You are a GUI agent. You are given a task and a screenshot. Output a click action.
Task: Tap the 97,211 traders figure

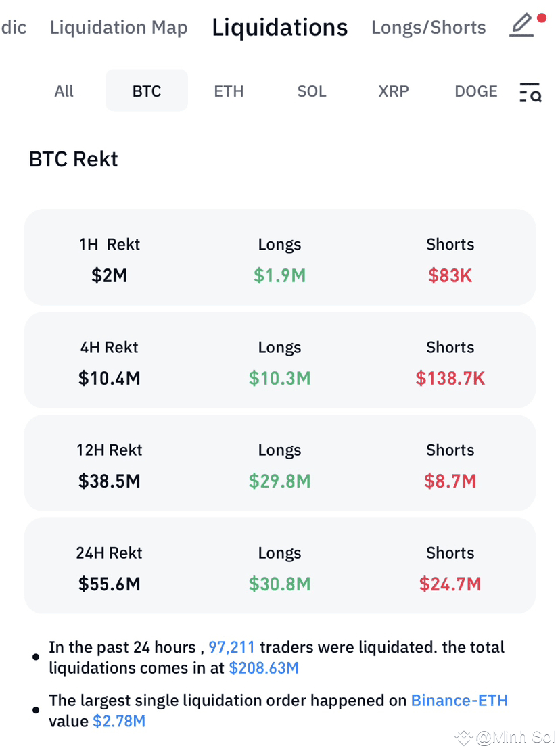[x=231, y=647]
